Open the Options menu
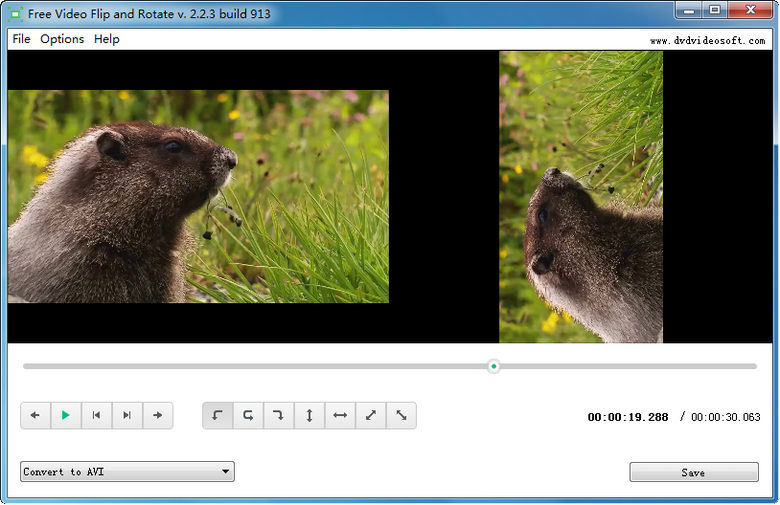780x505 pixels. (62, 39)
